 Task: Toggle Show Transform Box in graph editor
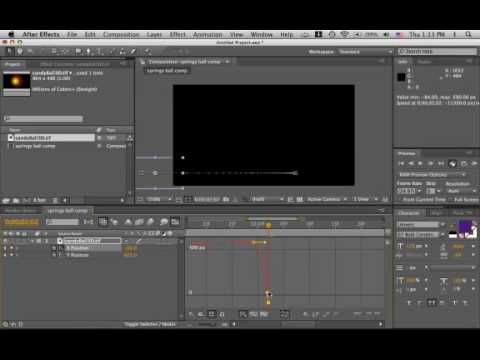[x=212, y=314]
